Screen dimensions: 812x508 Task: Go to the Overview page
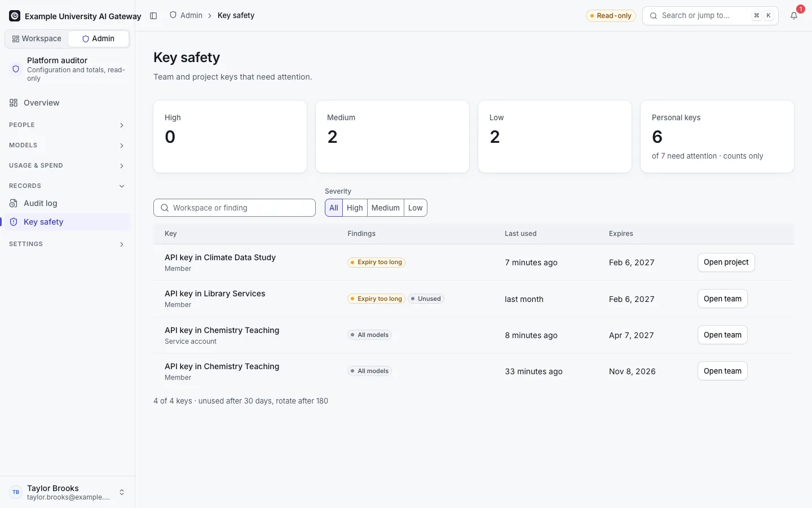67,103
